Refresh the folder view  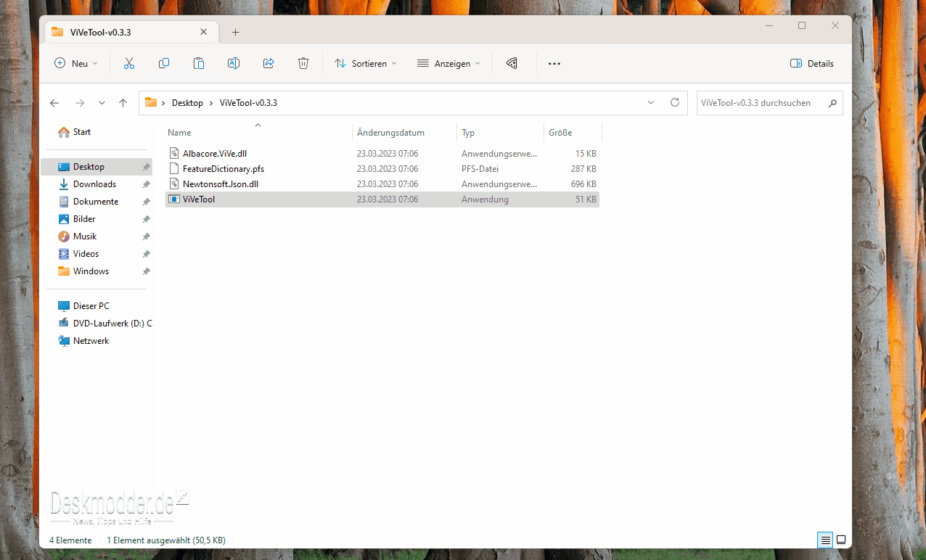coord(675,102)
